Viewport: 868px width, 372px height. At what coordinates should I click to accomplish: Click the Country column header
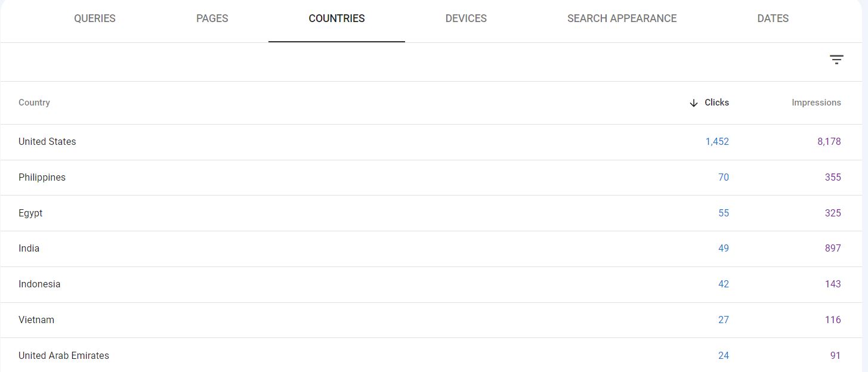point(34,103)
